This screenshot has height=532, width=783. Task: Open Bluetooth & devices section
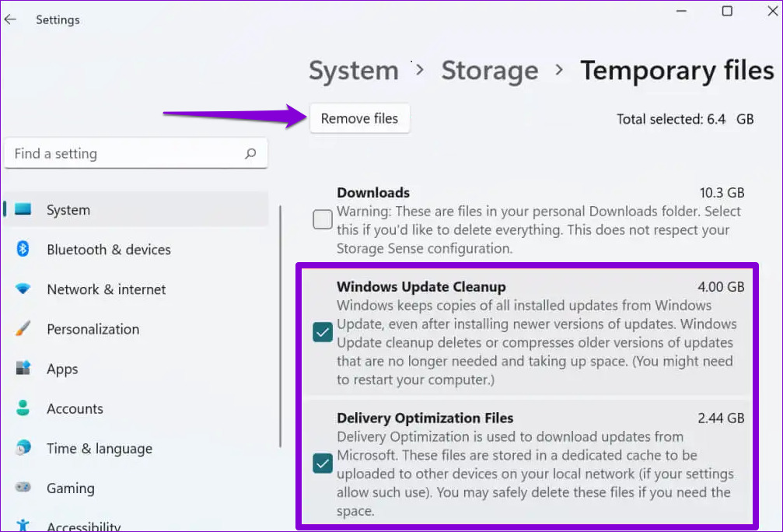pos(108,250)
